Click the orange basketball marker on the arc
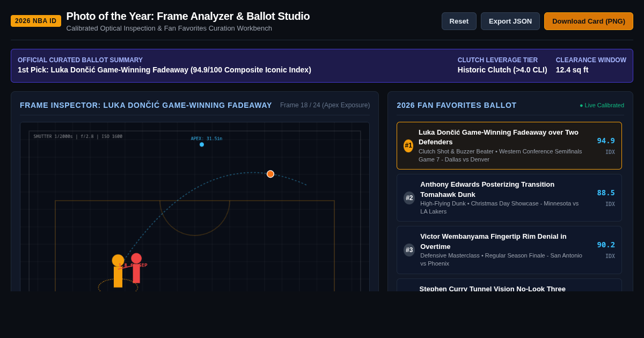 pyautogui.click(x=270, y=174)
